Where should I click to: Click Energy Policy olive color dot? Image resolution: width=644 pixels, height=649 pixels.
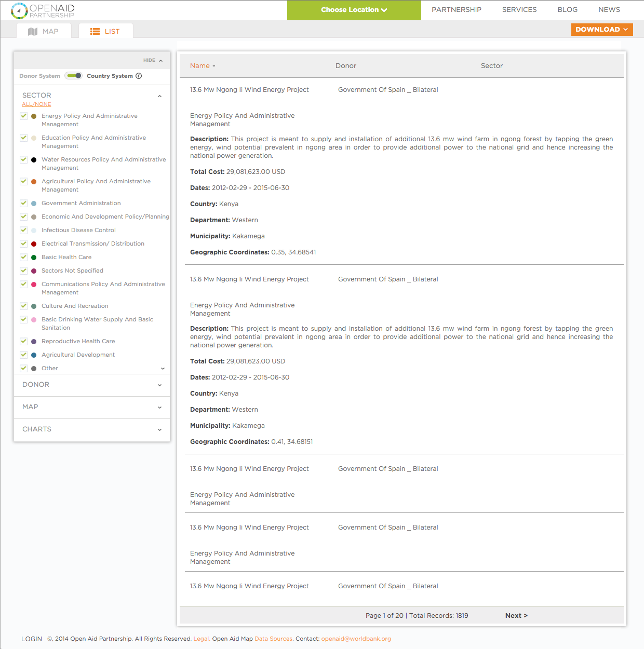coord(34,116)
